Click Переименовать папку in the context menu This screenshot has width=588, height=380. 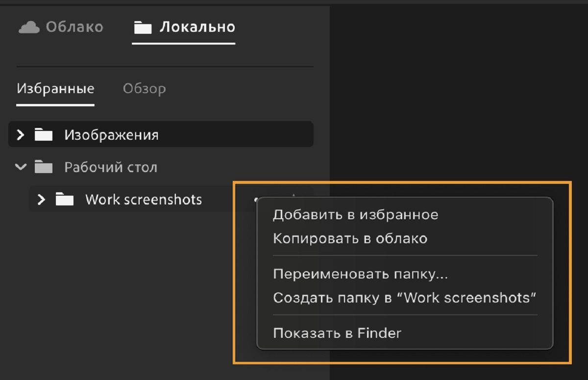[360, 275]
